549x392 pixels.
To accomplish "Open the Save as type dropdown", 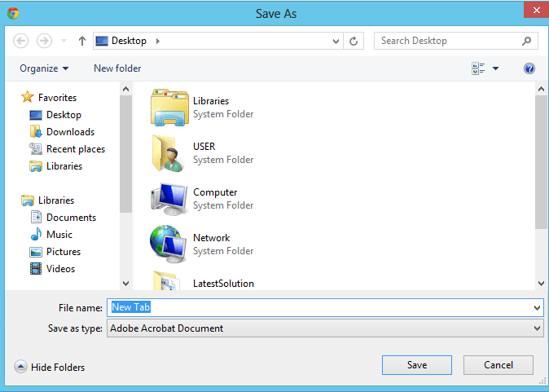I will tap(325, 328).
